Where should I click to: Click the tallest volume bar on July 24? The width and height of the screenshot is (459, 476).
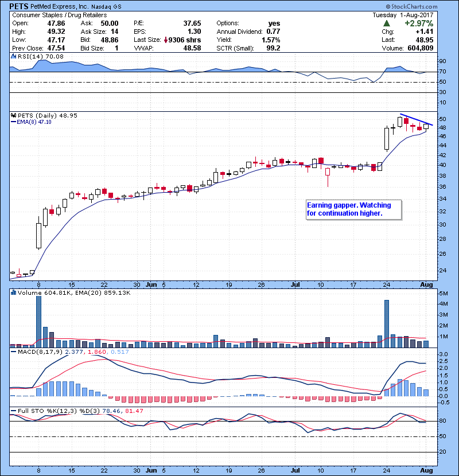(x=387, y=324)
